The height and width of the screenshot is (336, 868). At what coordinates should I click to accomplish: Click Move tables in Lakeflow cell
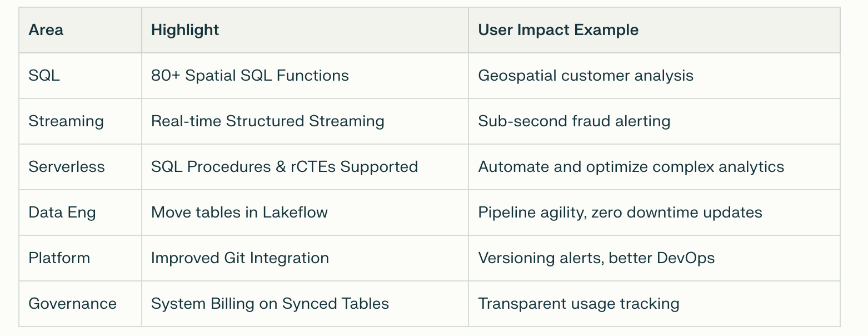[240, 213]
